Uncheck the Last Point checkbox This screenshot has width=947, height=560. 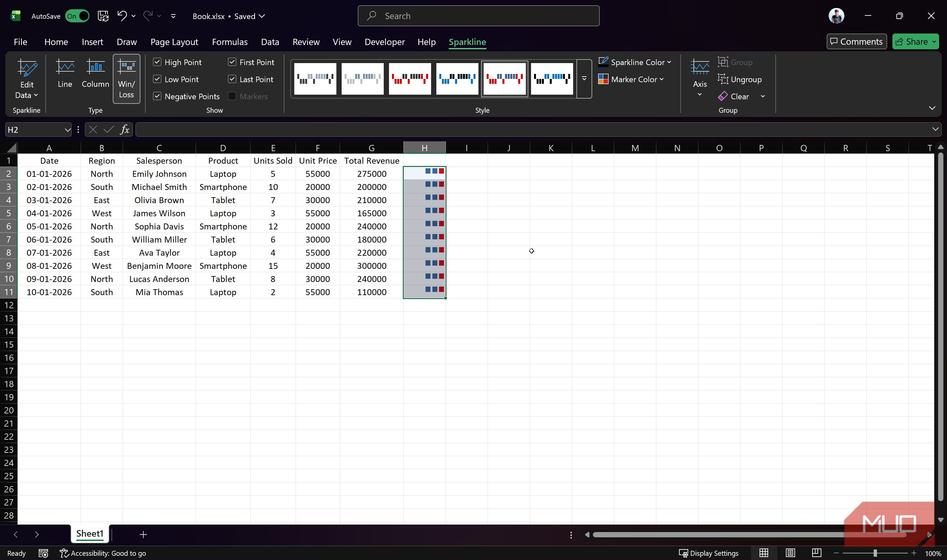(x=232, y=79)
